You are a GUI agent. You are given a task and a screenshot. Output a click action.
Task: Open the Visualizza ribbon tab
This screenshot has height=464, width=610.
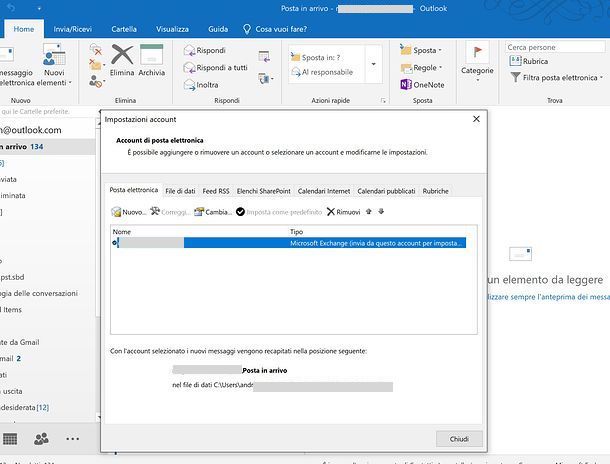coord(172,29)
